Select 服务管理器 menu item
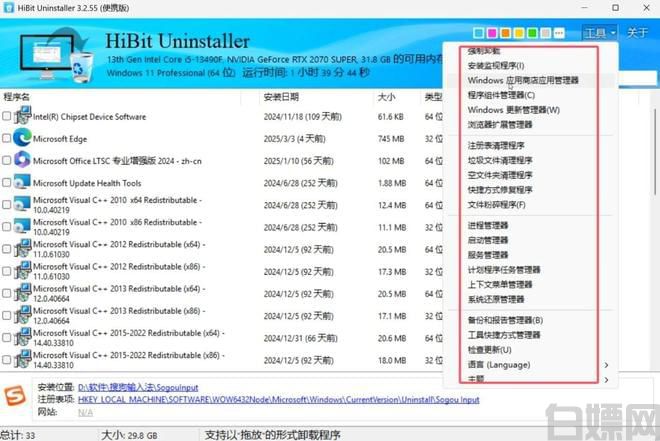The image size is (660, 441). (x=488, y=255)
